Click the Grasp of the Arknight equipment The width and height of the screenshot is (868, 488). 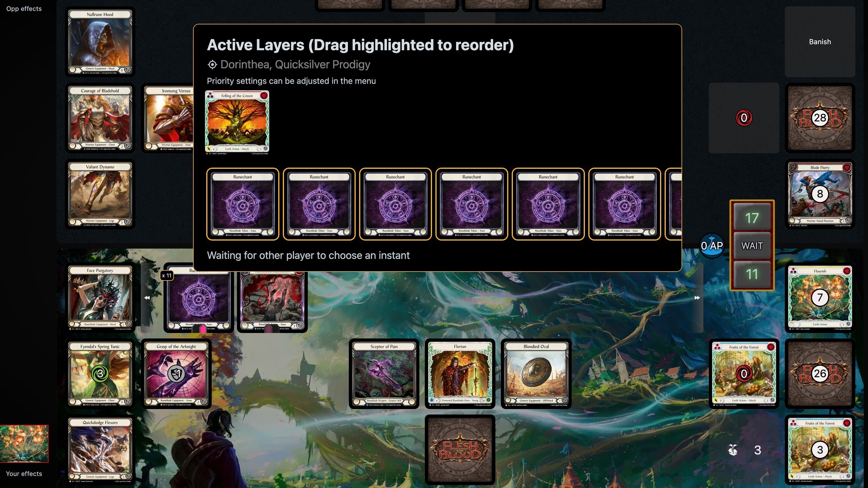[x=176, y=374]
